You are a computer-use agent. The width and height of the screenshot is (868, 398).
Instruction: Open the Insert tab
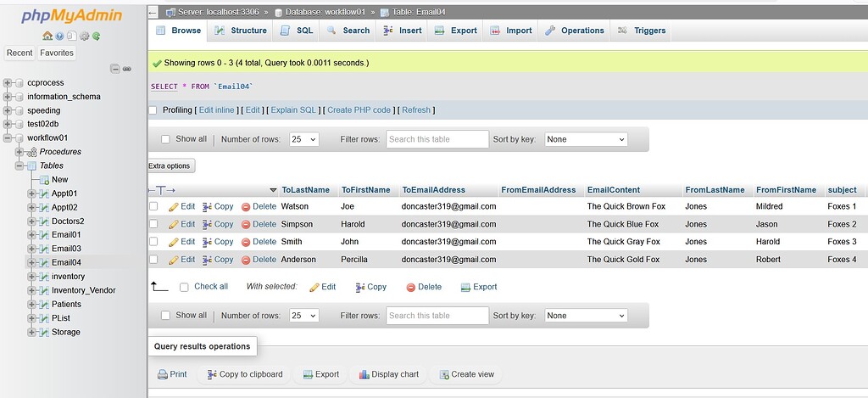(x=402, y=31)
